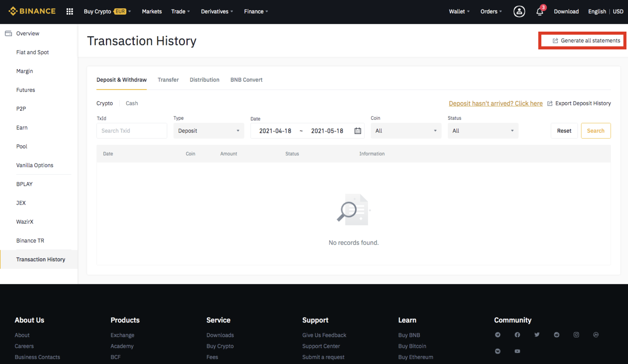Open the YouTube community icon

pos(517,351)
